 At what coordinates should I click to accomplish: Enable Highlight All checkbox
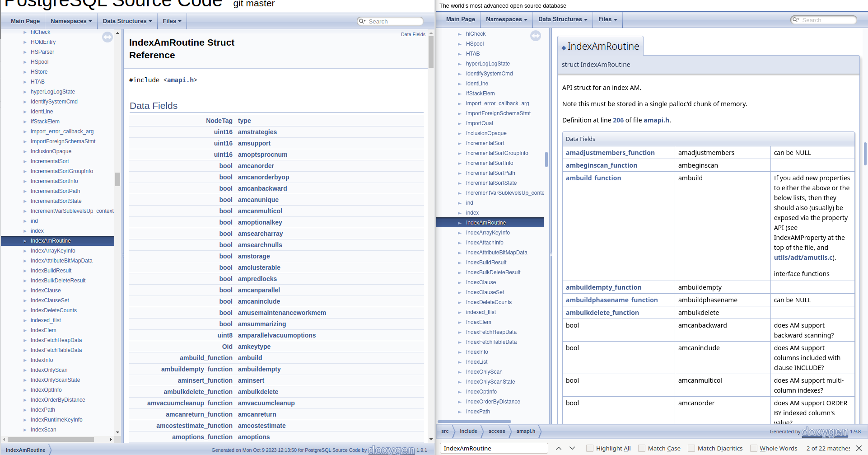pyautogui.click(x=590, y=448)
